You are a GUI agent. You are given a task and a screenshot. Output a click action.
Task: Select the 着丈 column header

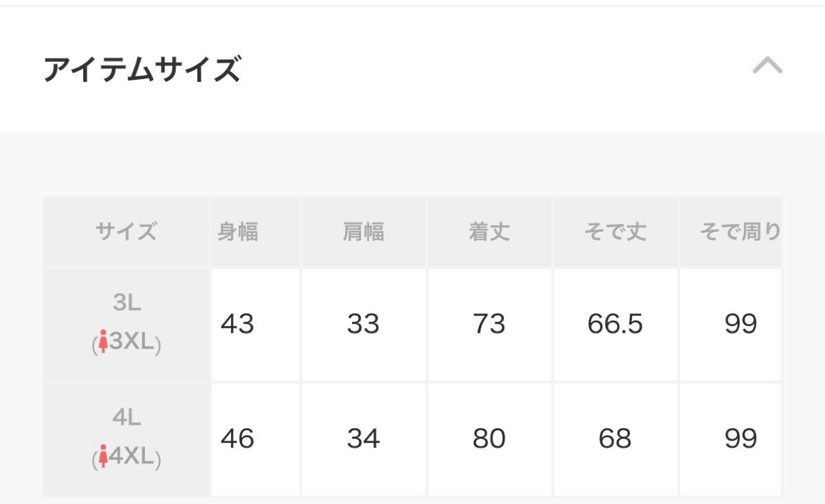(489, 232)
